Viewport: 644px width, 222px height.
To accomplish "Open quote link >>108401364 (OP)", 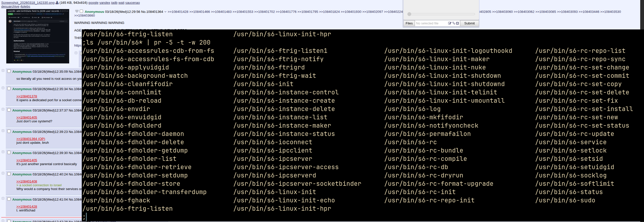I will [31, 139].
